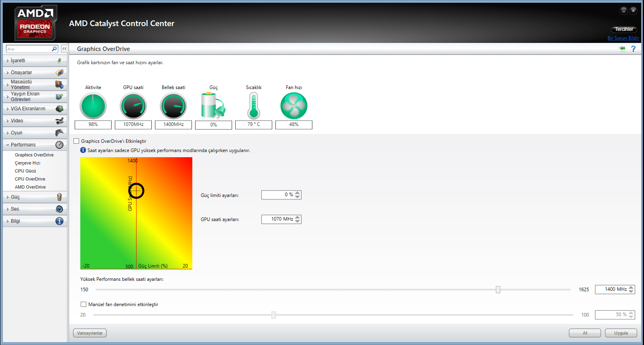Image resolution: width=644 pixels, height=345 pixels.
Task: Collapse the sidebar with double-arrow icon
Action: point(64,49)
